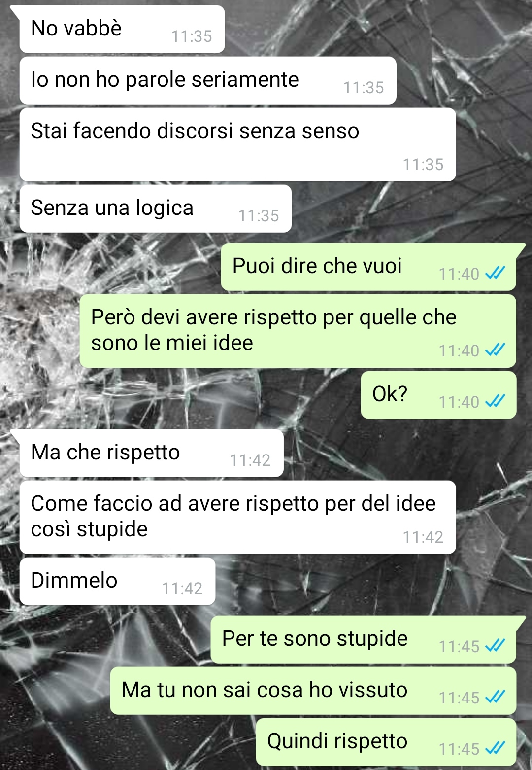Image resolution: width=532 pixels, height=770 pixels.
Task: Select the 'Come faccio ad avere rispetto' message
Action: click(237, 517)
